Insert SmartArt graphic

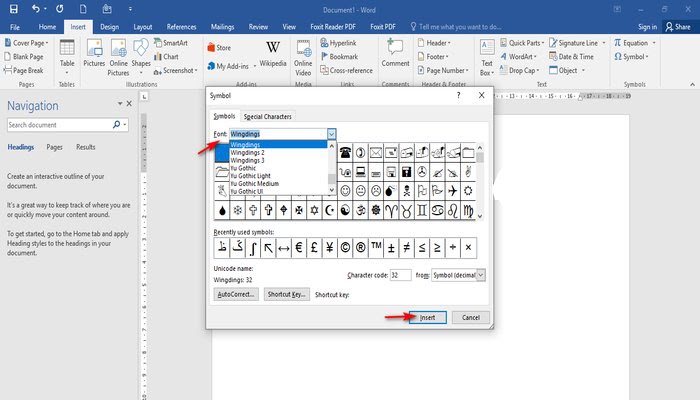171,43
